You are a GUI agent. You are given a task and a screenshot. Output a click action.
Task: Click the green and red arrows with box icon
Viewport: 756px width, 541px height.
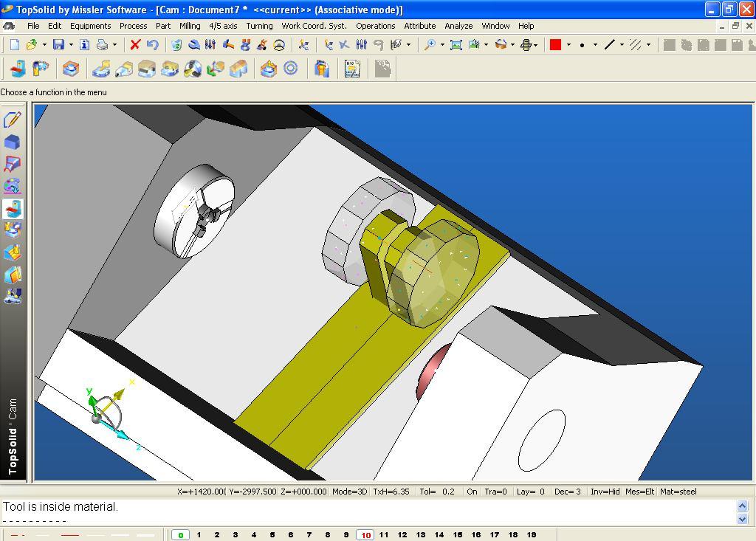(216, 69)
